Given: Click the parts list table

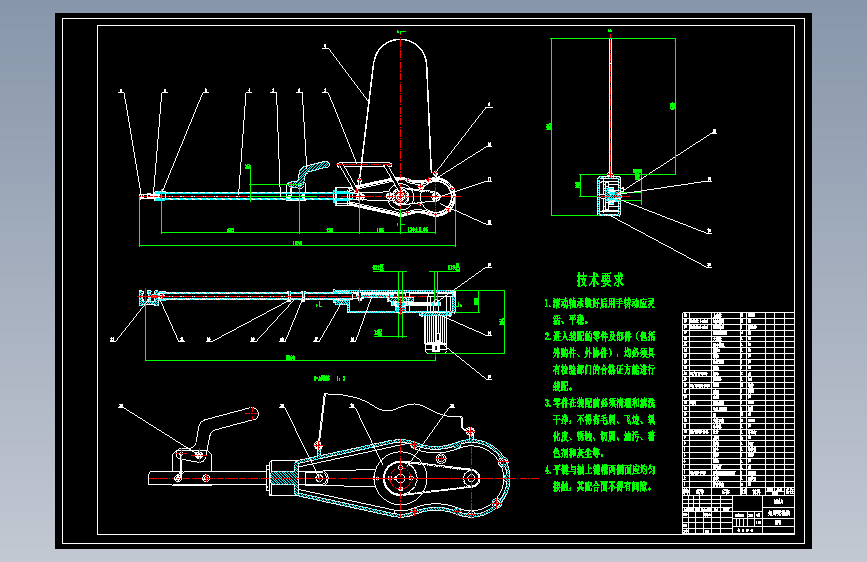Looking at the screenshot, I should pyautogui.click(x=738, y=404).
